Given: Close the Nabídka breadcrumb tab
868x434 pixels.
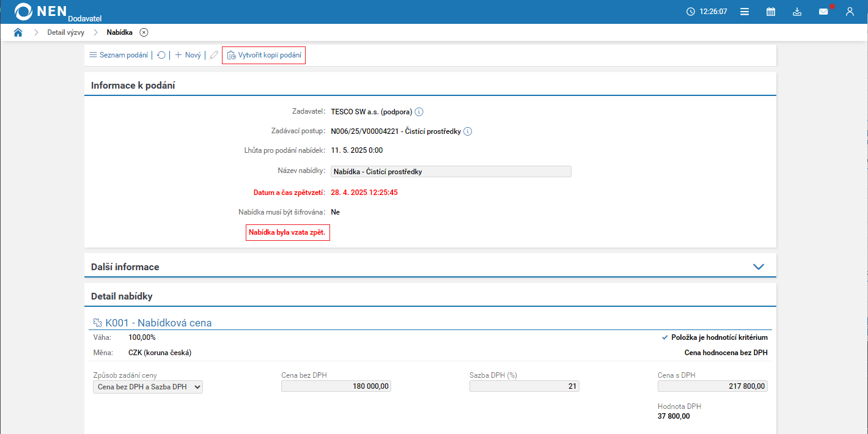Looking at the screenshot, I should coord(144,32).
